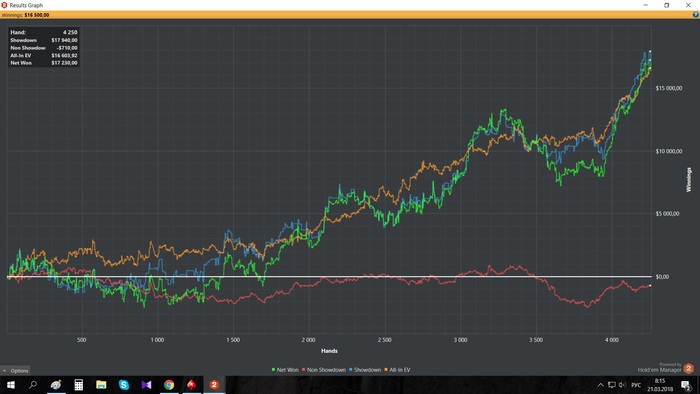
Task: Open the Action Center notifications icon
Action: (686, 385)
